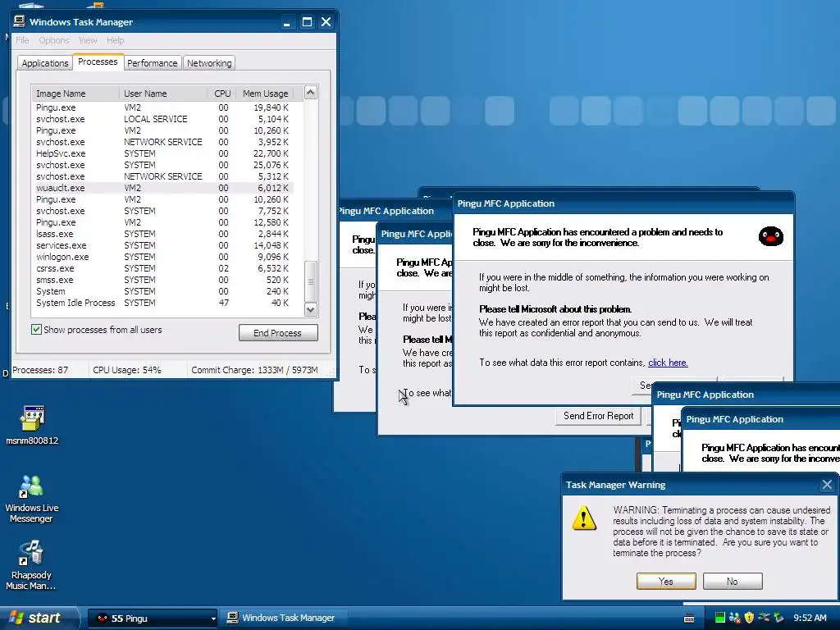Click the green CPU usage tray icon
The width and height of the screenshot is (840, 630).
(720, 618)
